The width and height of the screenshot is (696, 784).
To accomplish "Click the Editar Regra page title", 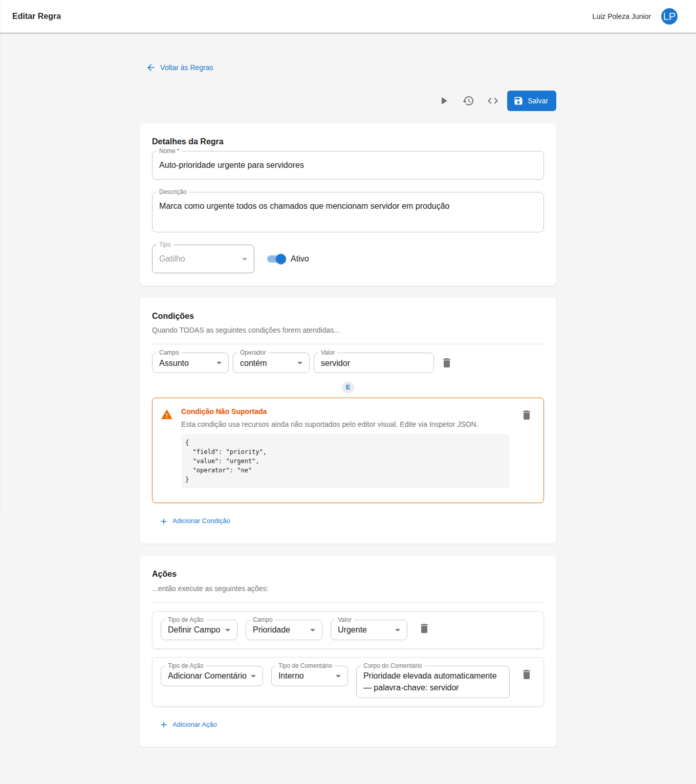I will [36, 16].
